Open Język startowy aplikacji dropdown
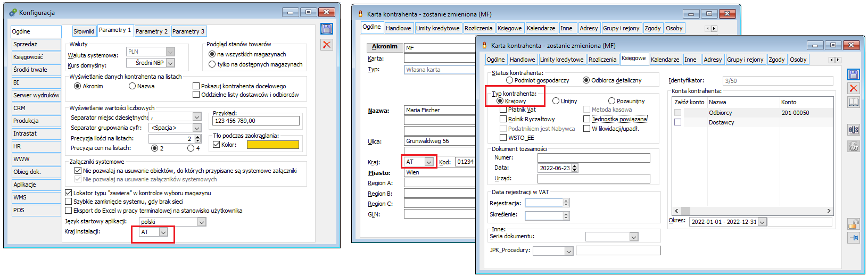Image resolution: width=868 pixels, height=276 pixels. [202, 222]
